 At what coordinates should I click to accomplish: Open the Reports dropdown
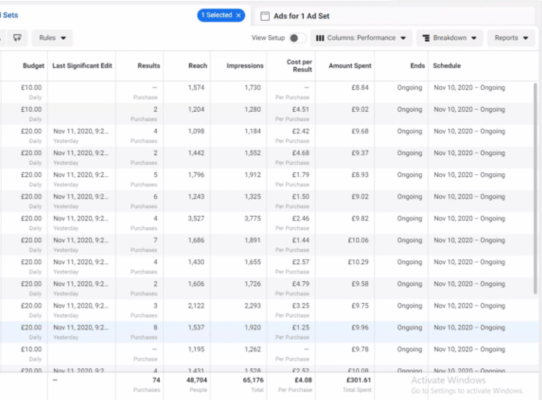pos(511,38)
